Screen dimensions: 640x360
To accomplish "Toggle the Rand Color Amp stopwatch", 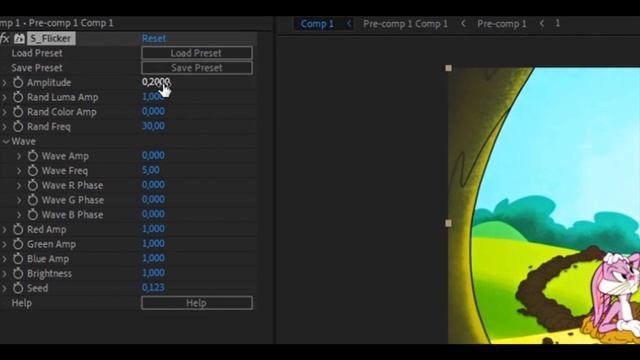I will tap(18, 112).
